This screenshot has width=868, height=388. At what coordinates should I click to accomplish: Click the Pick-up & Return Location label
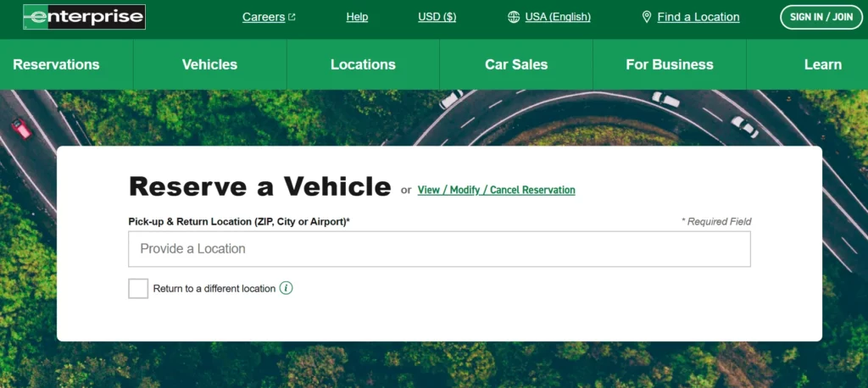239,221
